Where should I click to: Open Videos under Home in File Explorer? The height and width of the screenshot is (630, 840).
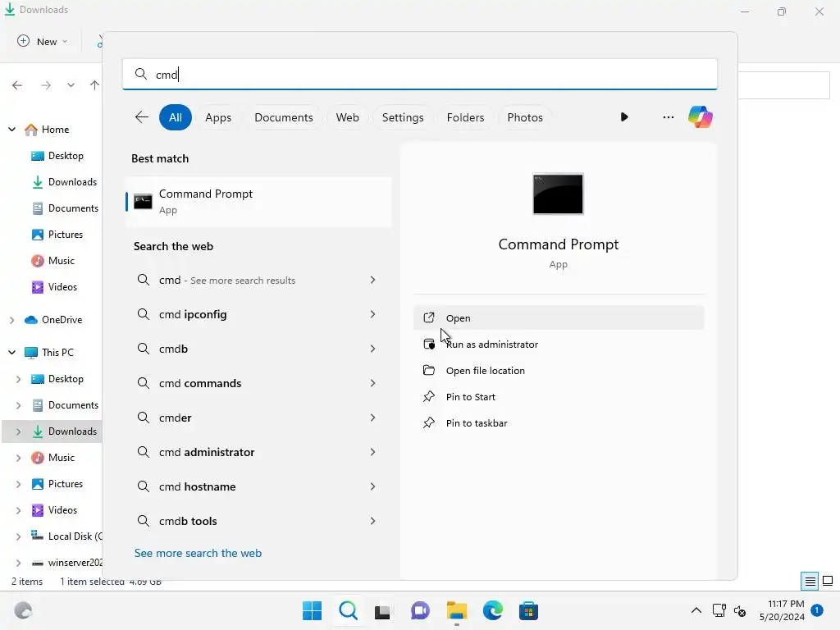click(54, 286)
